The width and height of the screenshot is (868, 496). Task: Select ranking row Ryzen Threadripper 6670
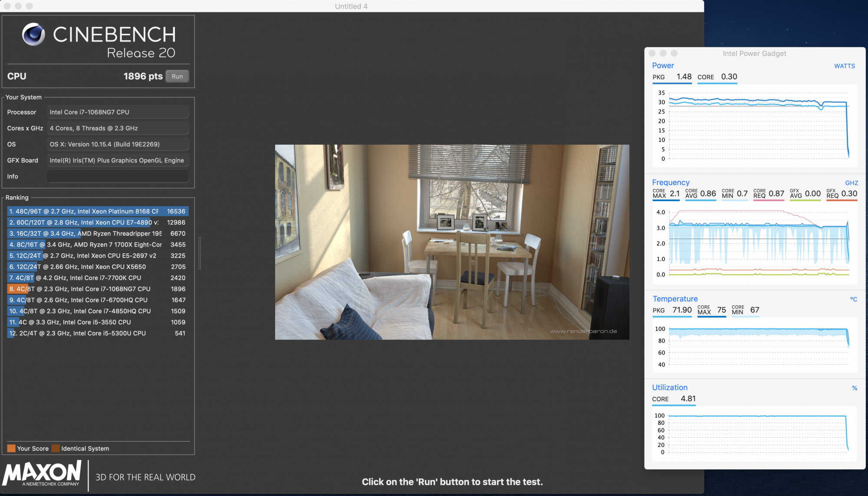98,234
